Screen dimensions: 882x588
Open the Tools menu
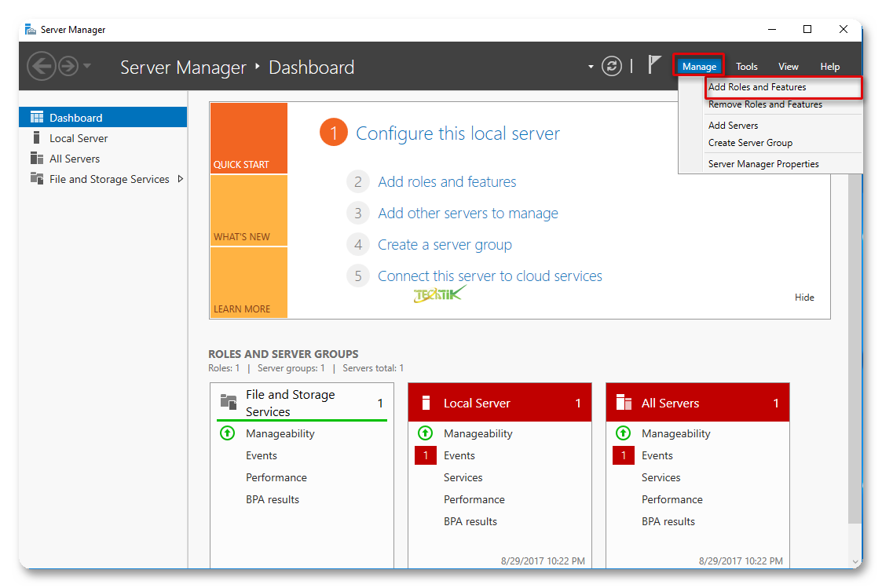pos(746,67)
